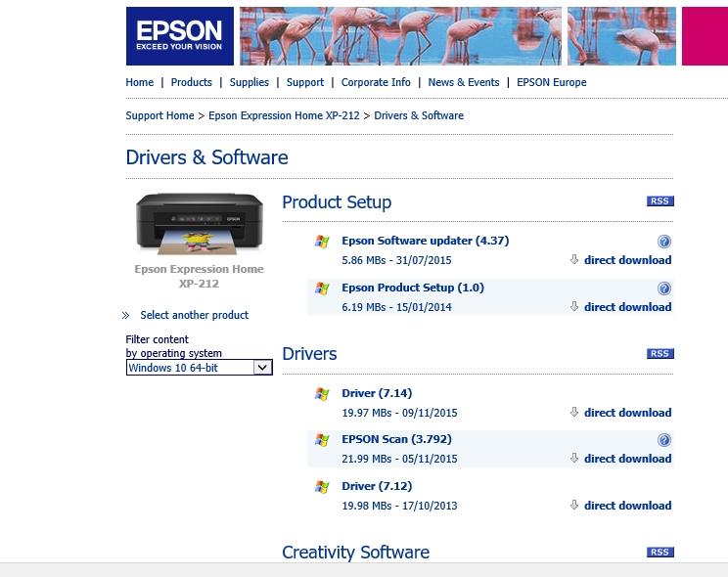Viewport: 728px width, 577px height.
Task: Click '19.98 MBs - 17/10/2013' text
Action: 399,506
